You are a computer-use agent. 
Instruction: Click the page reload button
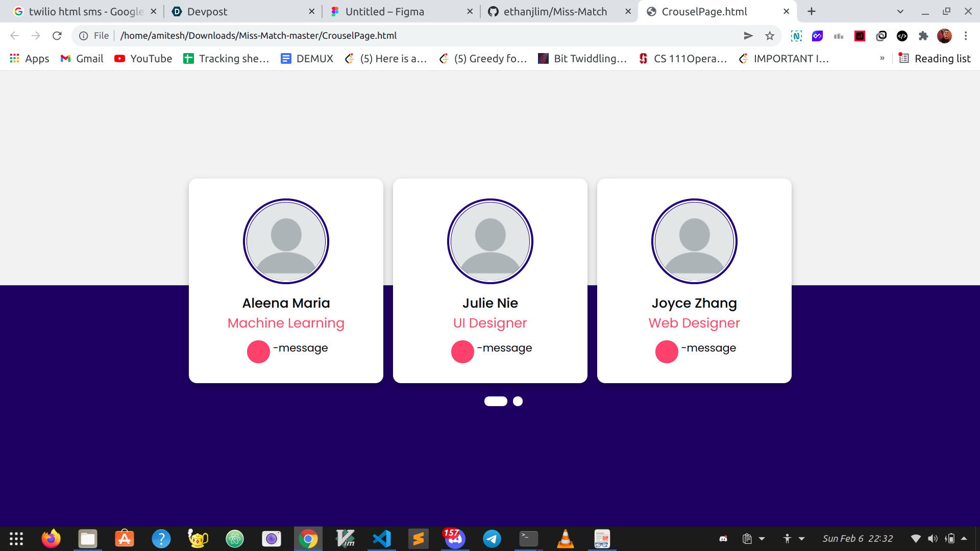click(57, 36)
